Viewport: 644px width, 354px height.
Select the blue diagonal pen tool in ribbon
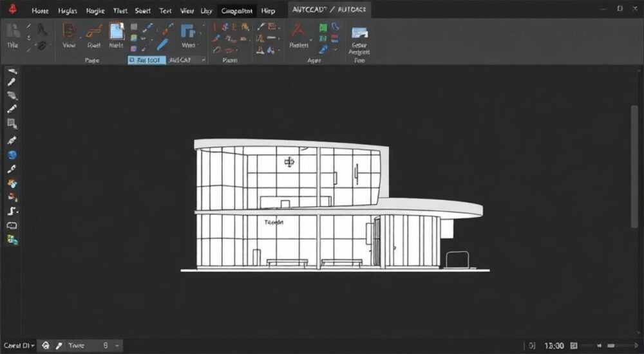[x=163, y=44]
